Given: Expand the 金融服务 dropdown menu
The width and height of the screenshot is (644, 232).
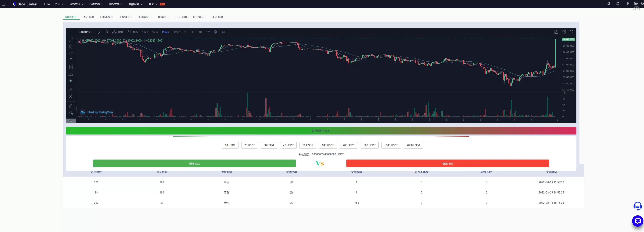Looking at the screenshot, I should tap(135, 4).
